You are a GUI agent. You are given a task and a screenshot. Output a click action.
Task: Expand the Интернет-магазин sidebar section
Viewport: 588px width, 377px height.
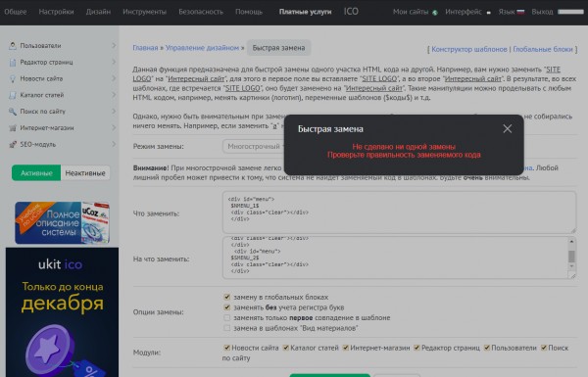click(114, 128)
